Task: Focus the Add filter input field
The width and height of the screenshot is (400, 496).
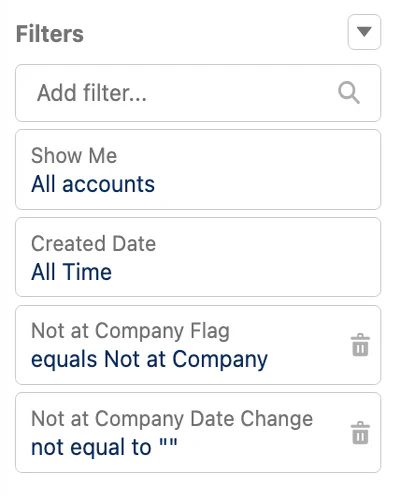Action: (x=198, y=93)
